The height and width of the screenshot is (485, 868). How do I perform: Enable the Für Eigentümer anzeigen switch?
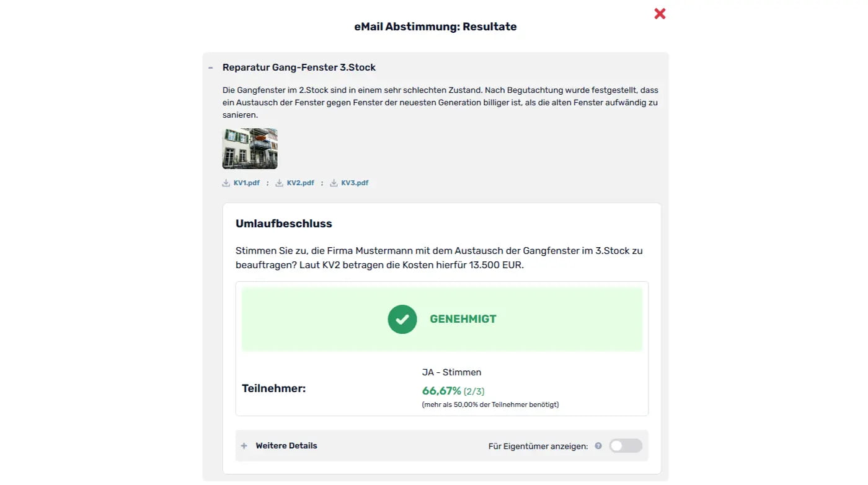[625, 445]
